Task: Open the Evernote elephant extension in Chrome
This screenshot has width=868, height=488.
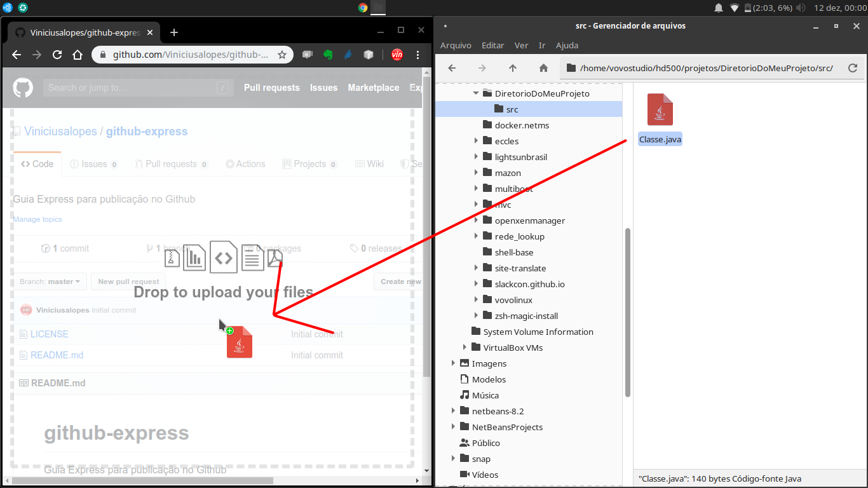Action: (x=329, y=55)
